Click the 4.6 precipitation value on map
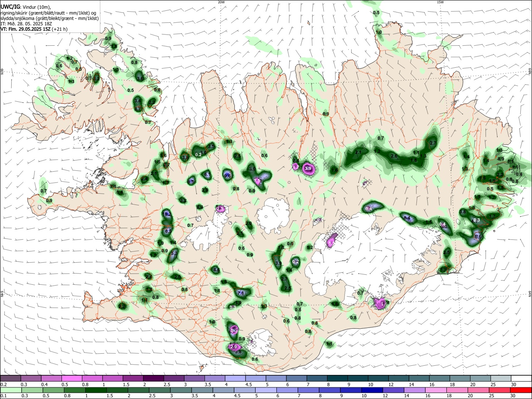Screen dimensions: 532x399 (216, 270)
